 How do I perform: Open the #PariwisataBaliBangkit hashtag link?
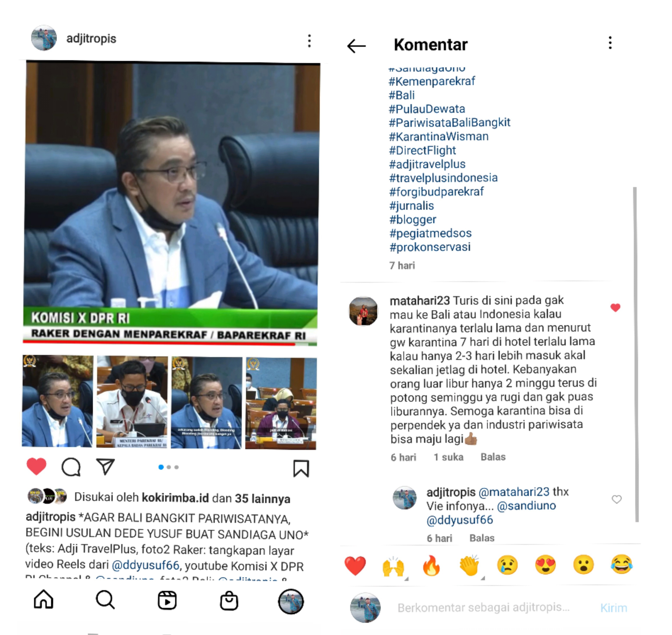tap(449, 123)
